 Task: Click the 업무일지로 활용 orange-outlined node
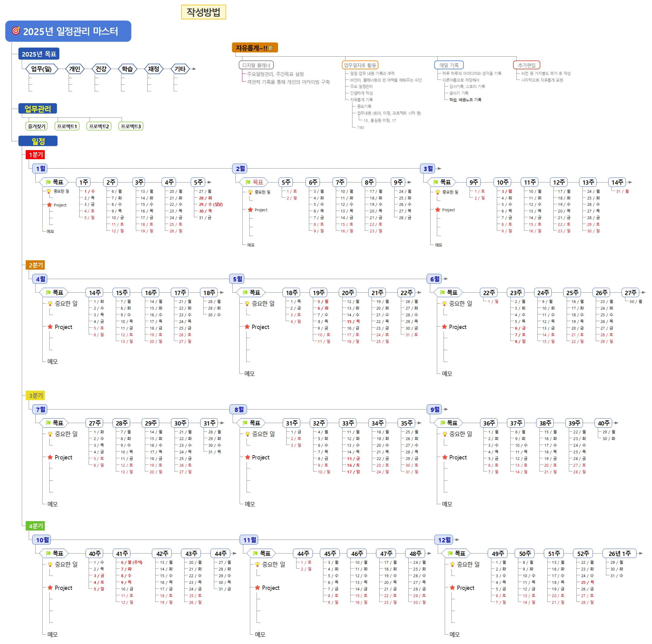tap(360, 65)
